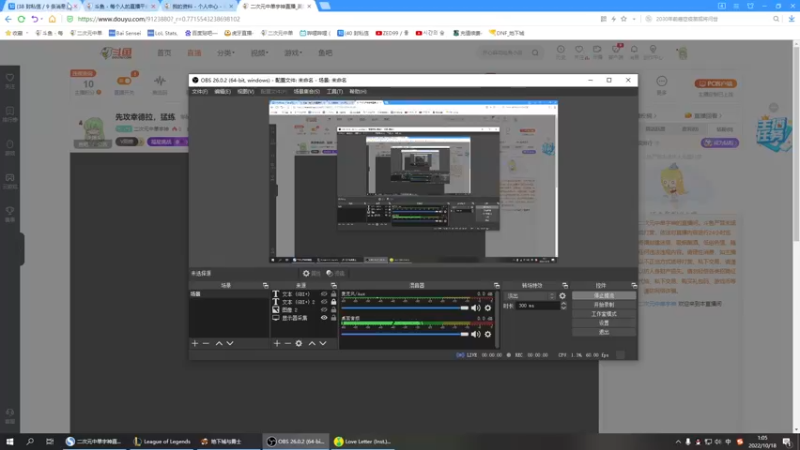Viewport: 800px width, 450px height.
Task: Click 退出 exit button in OBS controls
Action: pyautogui.click(x=604, y=332)
